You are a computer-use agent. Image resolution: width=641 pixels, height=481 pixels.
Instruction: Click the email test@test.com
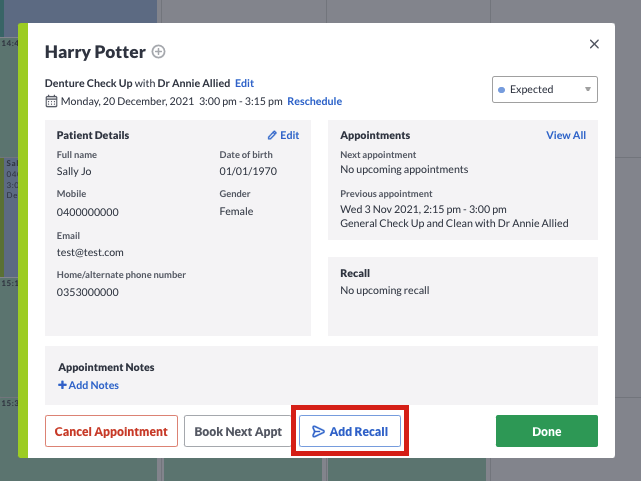[90, 253]
